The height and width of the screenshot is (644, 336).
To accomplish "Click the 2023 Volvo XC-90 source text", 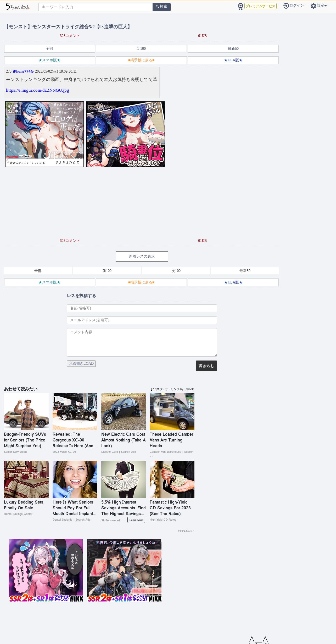I will [64, 452].
